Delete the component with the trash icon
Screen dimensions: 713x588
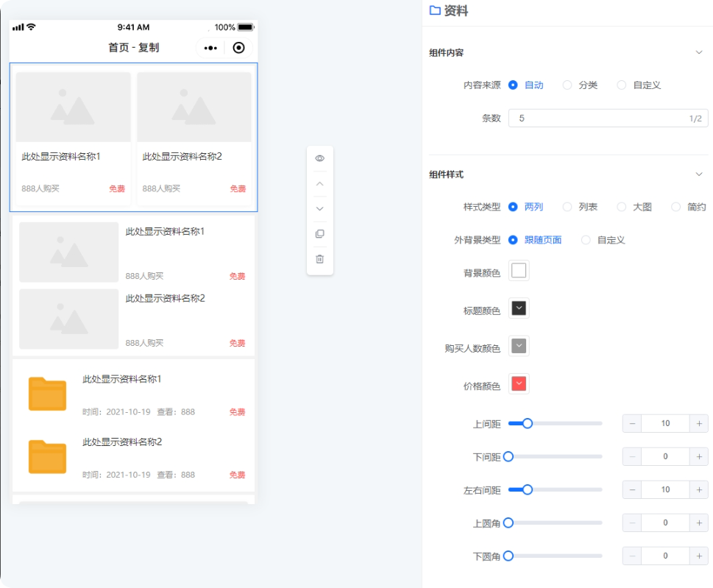tap(319, 259)
